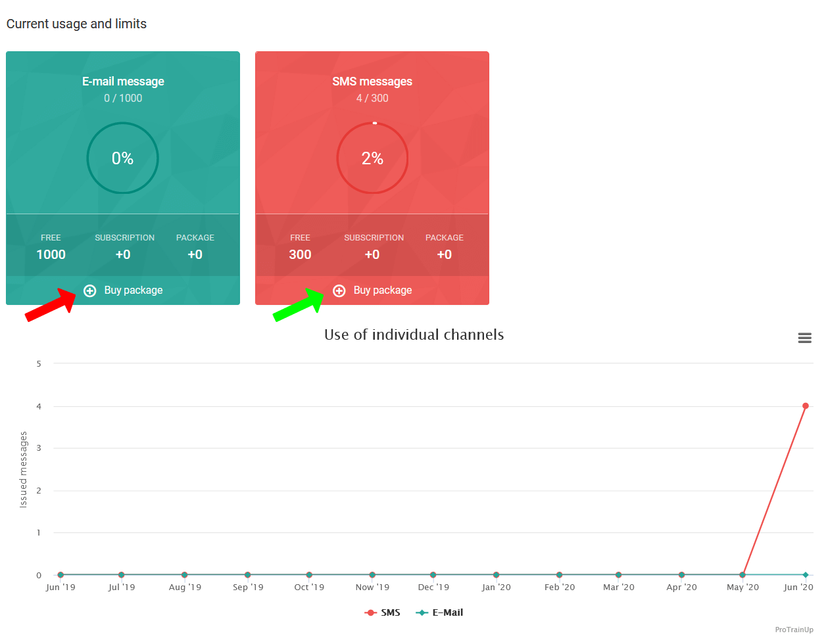Click the E-mail message card title
The width and height of the screenshot is (826, 644).
pos(123,81)
